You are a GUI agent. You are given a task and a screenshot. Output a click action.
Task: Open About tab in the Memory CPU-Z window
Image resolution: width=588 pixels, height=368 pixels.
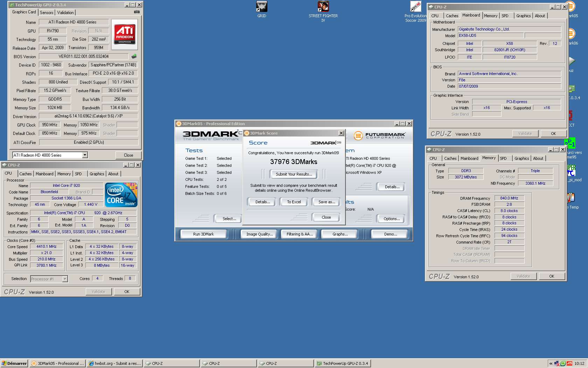(x=538, y=158)
